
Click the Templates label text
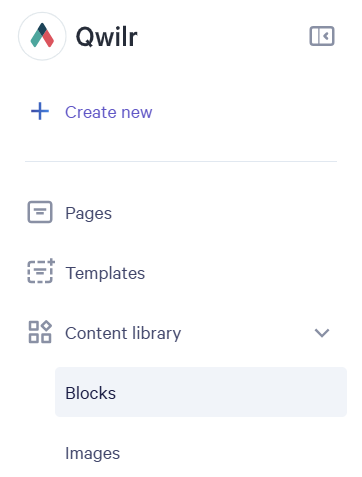[x=105, y=273]
